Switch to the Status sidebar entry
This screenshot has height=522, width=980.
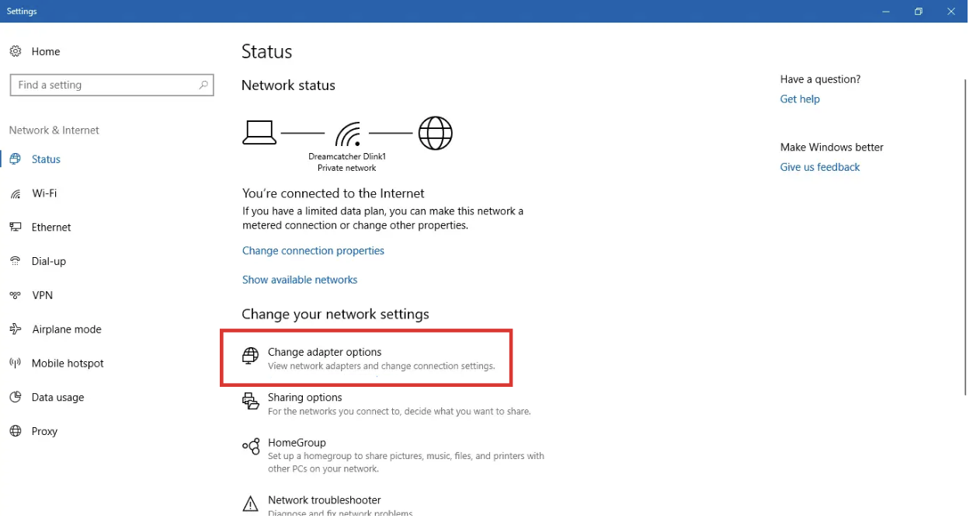tap(45, 158)
